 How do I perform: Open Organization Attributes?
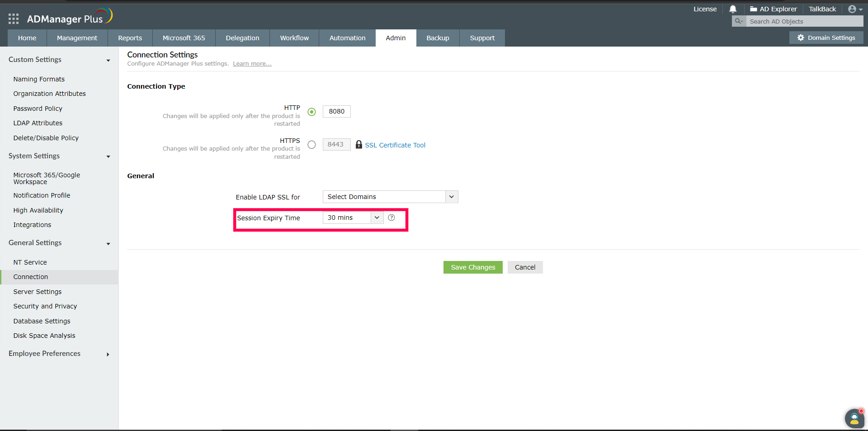coord(49,94)
